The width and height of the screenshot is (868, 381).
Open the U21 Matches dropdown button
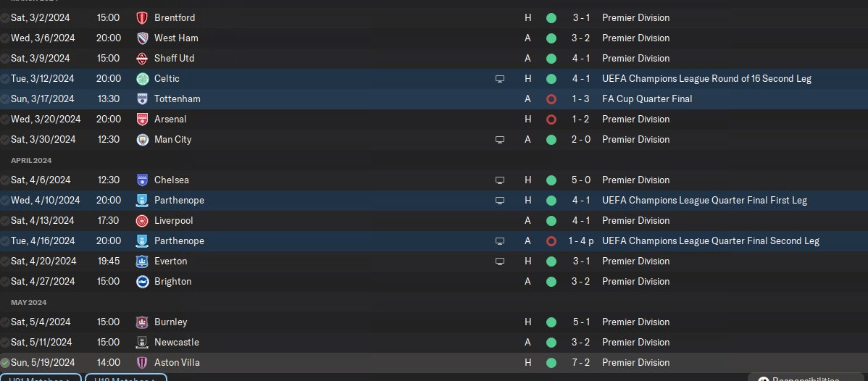(41, 377)
